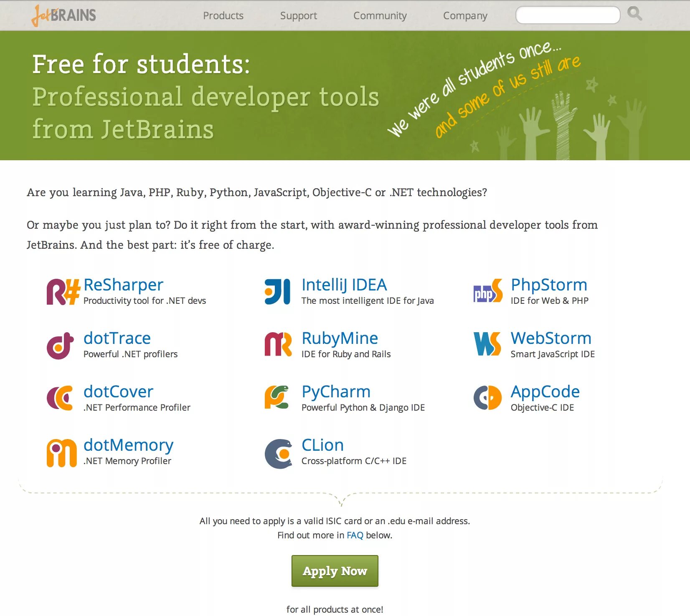Click the AppCode logo icon
690x616 pixels.
pos(487,398)
